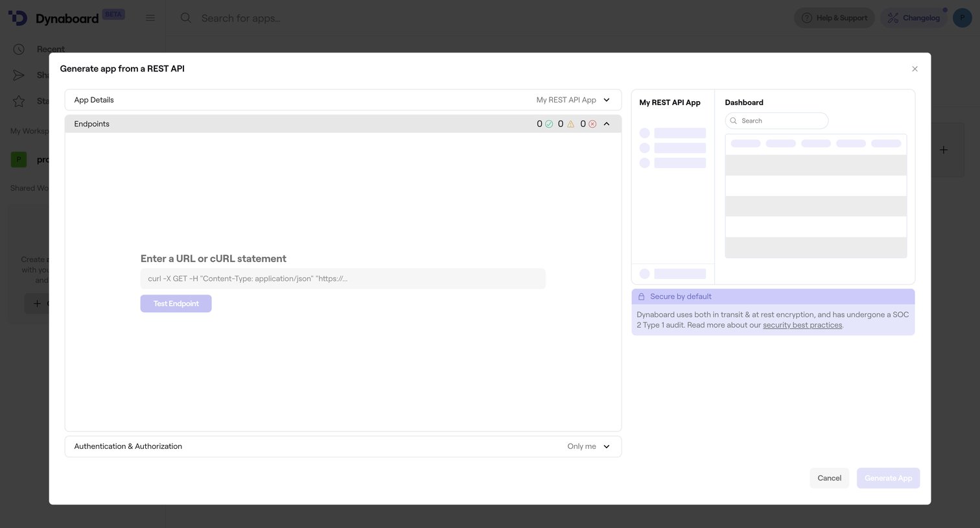Click the Endpoints header label
The image size is (980, 528).
pyautogui.click(x=91, y=124)
